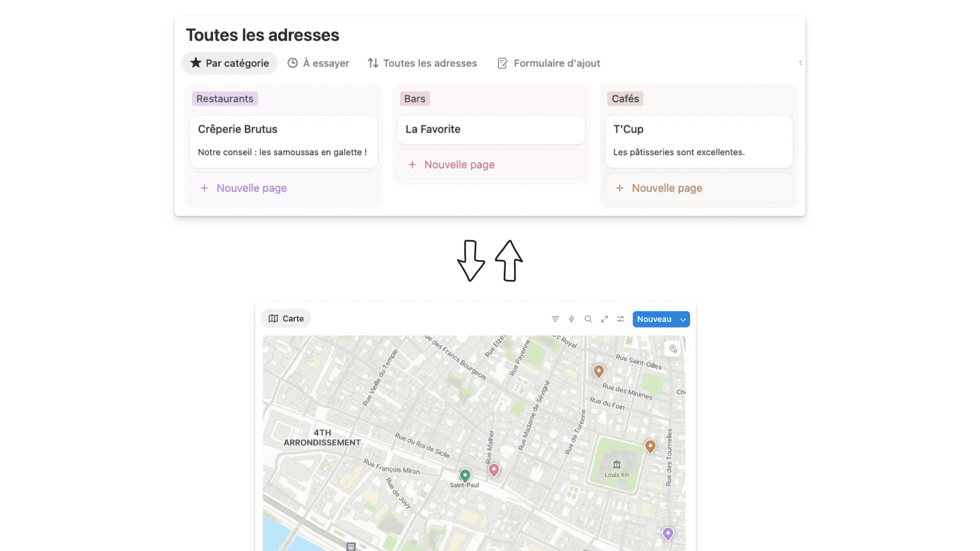Image resolution: width=980 pixels, height=551 pixels.
Task: Click the filter icon in map toolbar
Action: [555, 319]
